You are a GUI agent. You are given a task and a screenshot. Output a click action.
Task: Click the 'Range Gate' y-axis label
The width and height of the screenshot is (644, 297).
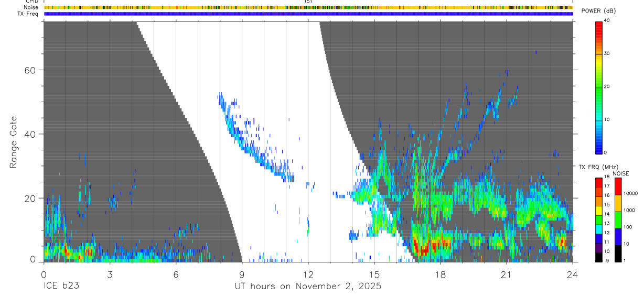click(x=13, y=142)
